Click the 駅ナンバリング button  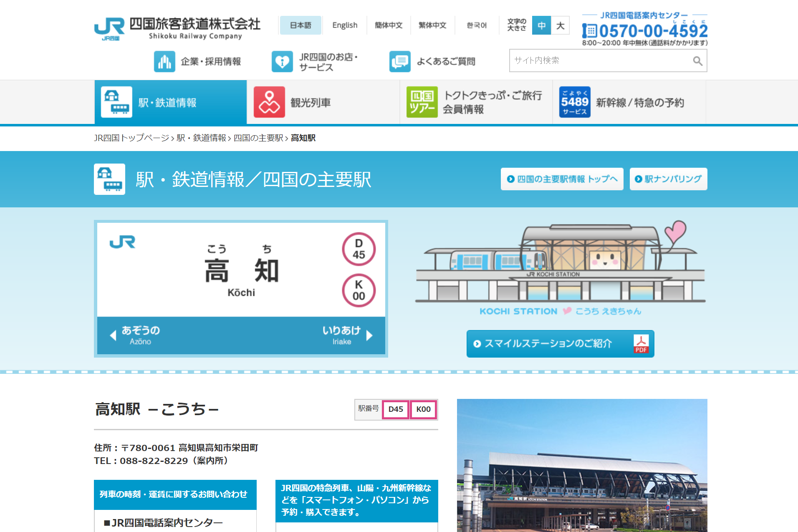click(668, 179)
